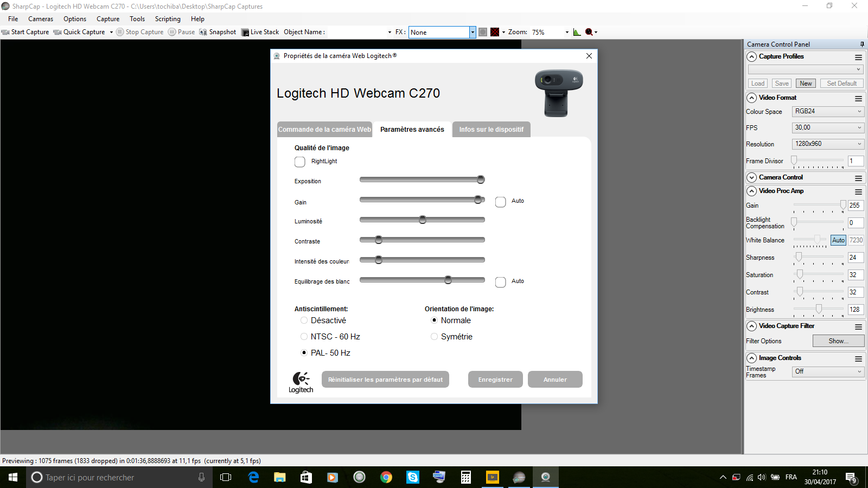Expand the Camera Control section
Image resolution: width=868 pixels, height=488 pixels.
click(x=751, y=178)
